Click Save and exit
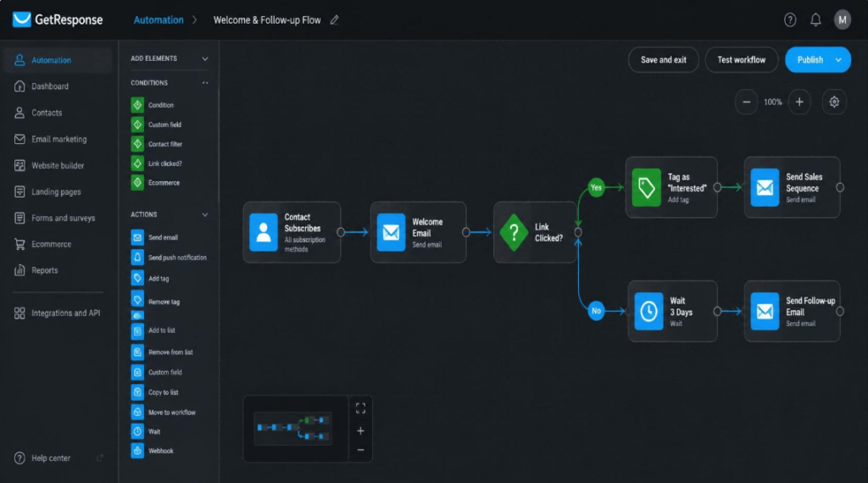This screenshot has width=868, height=483. click(663, 60)
